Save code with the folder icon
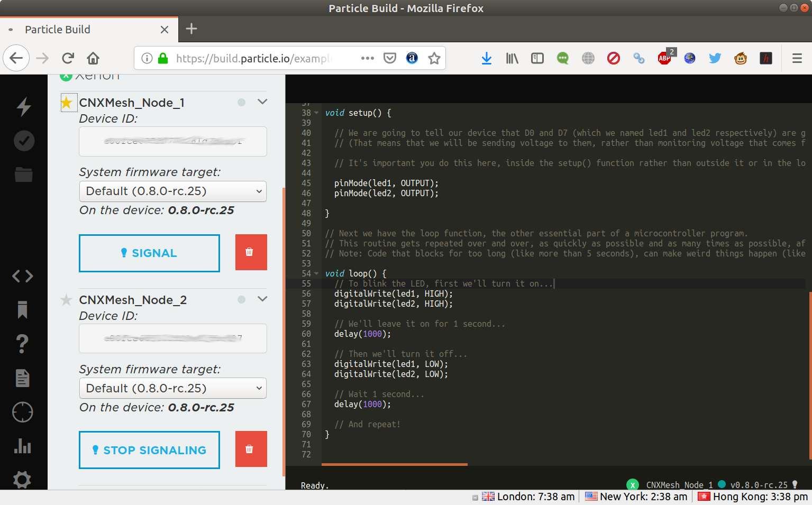This screenshot has width=812, height=505. [24, 175]
